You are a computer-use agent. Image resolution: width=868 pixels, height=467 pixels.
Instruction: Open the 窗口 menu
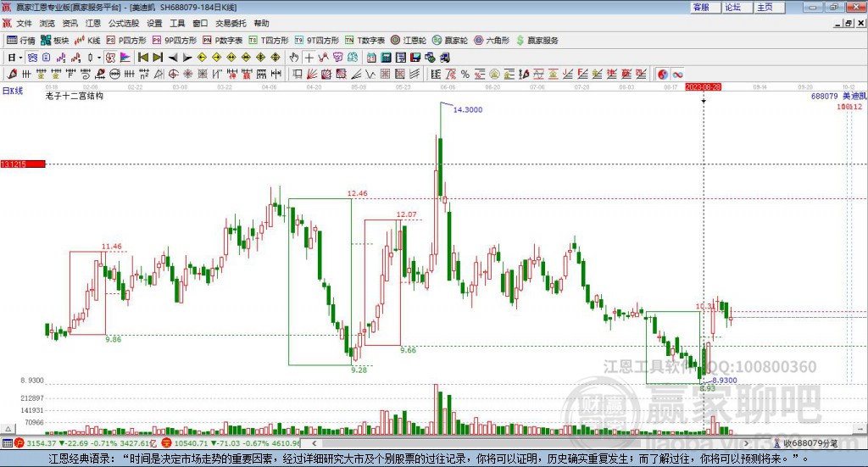pos(200,23)
